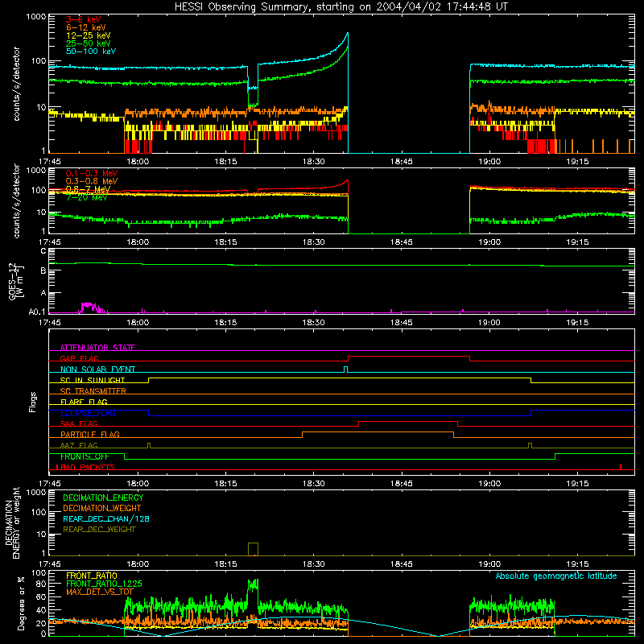Click the 7-20 MeV legend label
This screenshot has height=644, width=644.
tap(87, 197)
